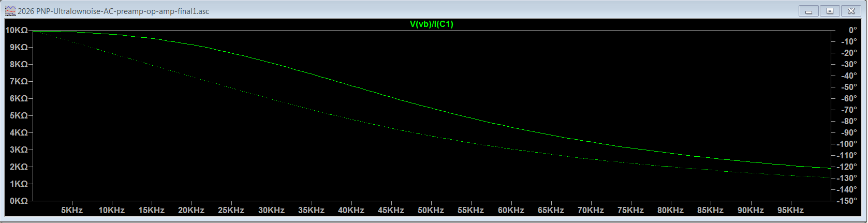
Task: Click the 8KΩ left axis label
Action: tap(19, 65)
